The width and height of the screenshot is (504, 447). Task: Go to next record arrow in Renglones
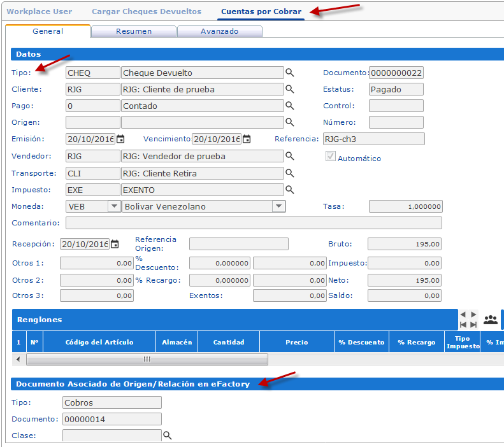[x=473, y=315]
